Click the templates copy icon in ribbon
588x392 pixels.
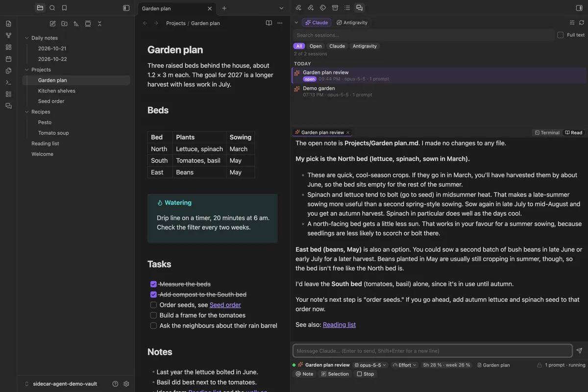tap(8, 71)
